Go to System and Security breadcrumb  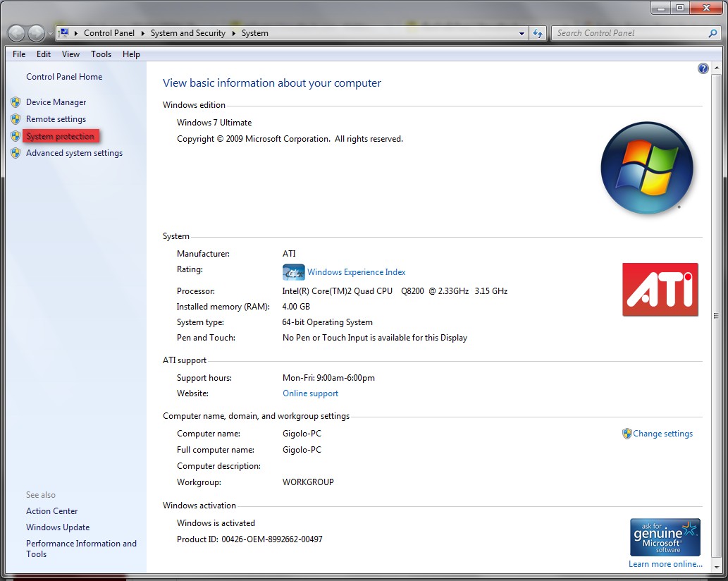pyautogui.click(x=188, y=33)
